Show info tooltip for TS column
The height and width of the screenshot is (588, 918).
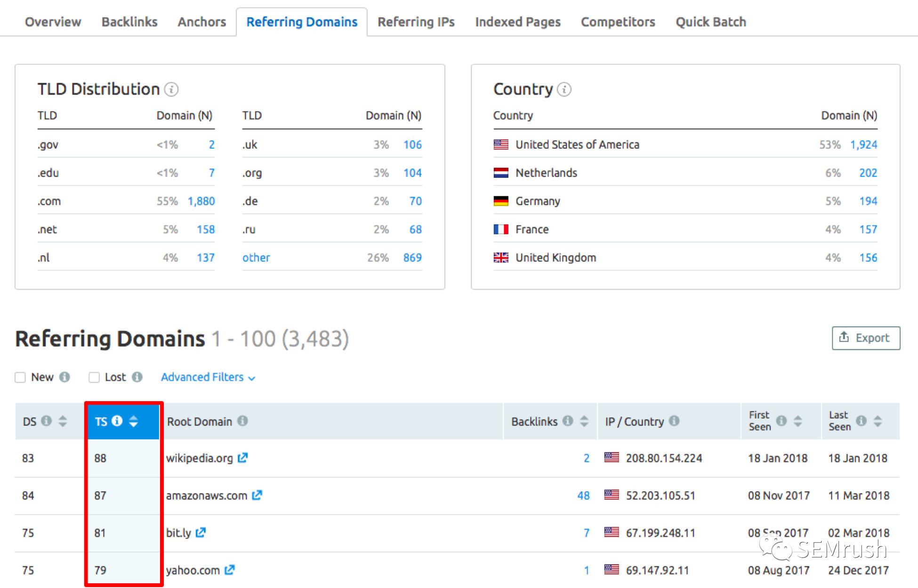117,421
